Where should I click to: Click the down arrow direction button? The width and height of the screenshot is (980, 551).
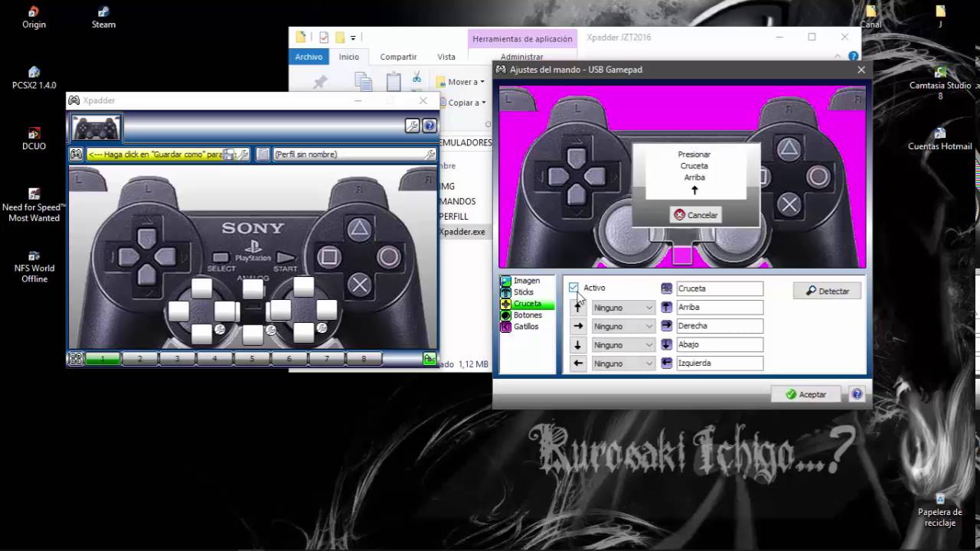coord(578,345)
